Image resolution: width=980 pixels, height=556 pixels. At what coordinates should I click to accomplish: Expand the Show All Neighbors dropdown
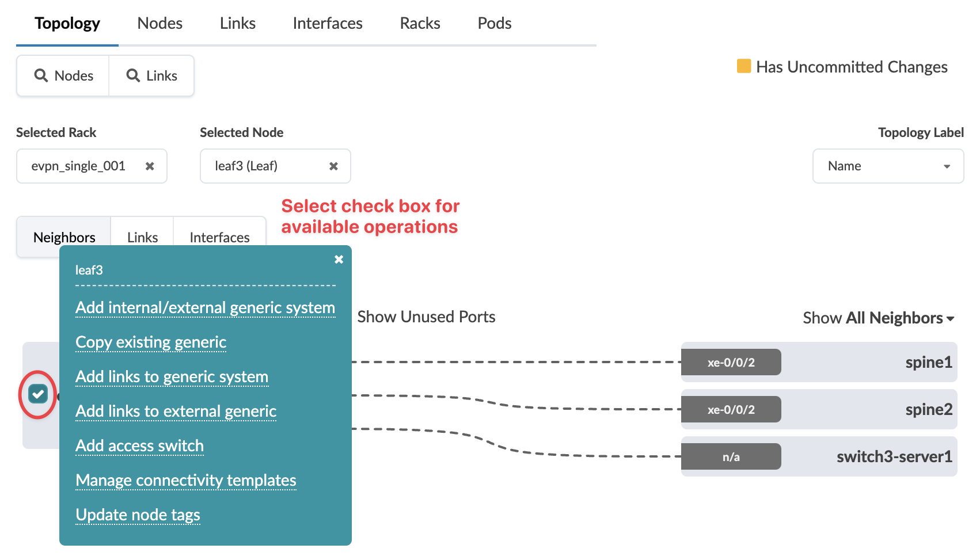[879, 318]
